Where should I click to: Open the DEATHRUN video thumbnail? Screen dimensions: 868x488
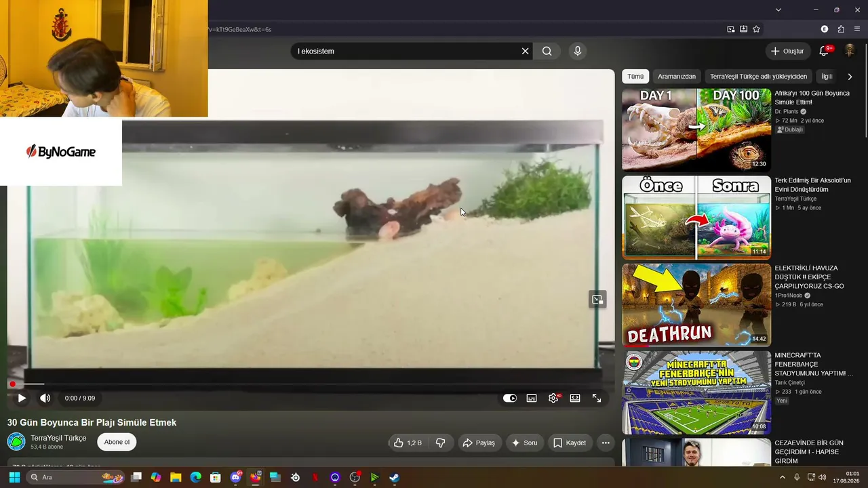coord(696,305)
